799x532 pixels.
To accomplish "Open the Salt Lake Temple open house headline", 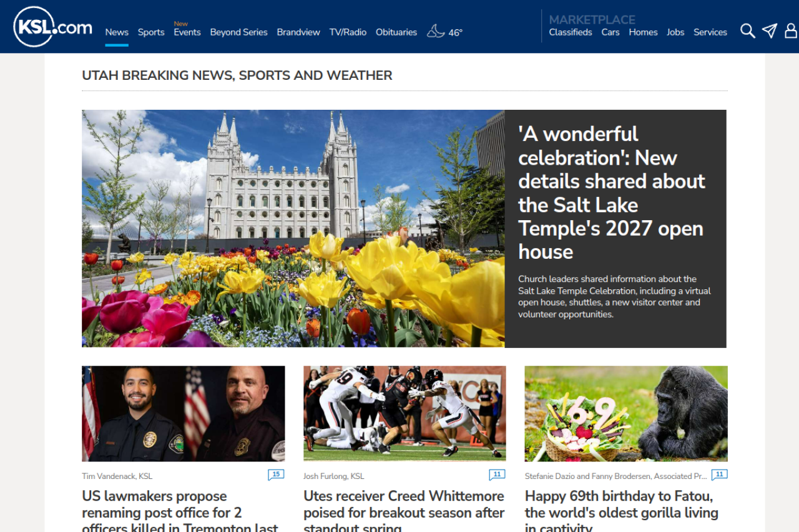I will click(611, 192).
